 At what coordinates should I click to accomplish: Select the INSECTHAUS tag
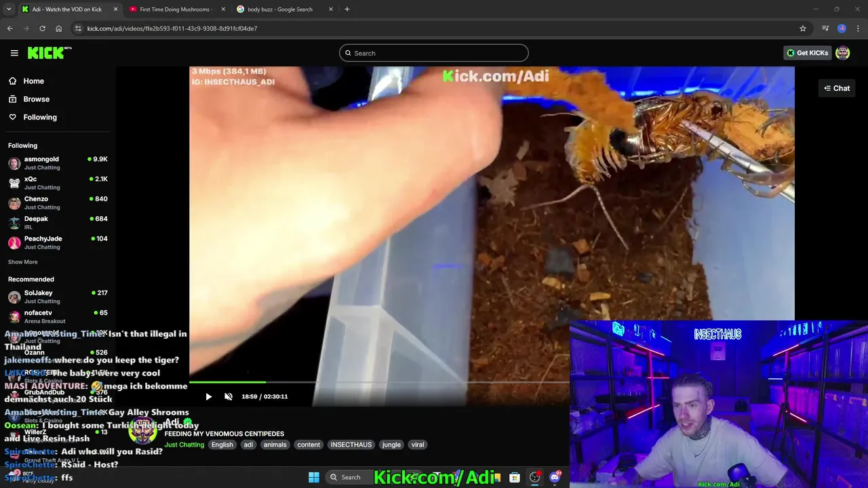[351, 445]
